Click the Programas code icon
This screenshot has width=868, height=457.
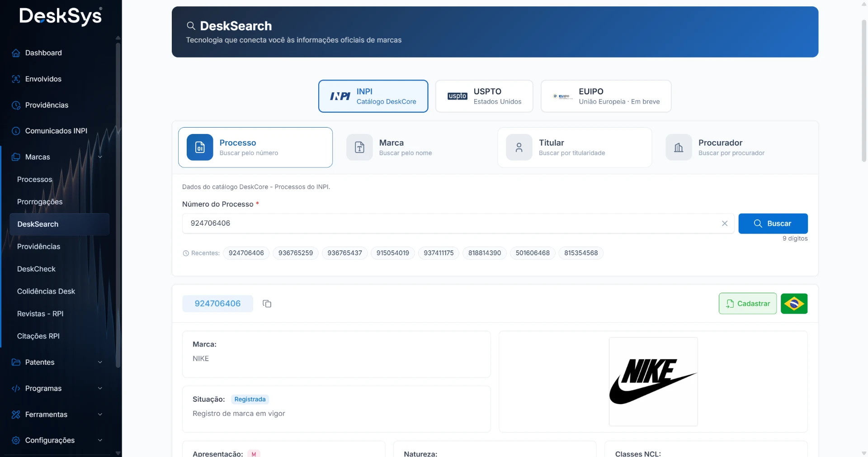pyautogui.click(x=16, y=389)
